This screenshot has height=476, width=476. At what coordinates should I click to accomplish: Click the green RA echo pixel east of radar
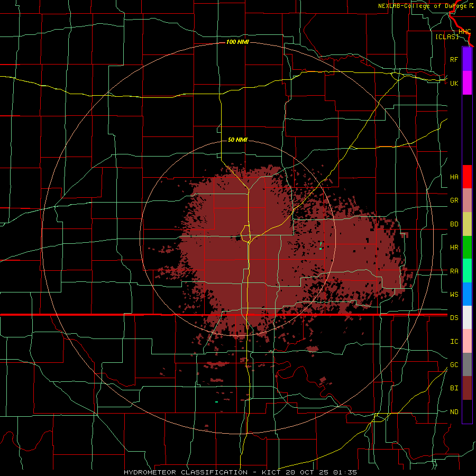click(x=321, y=249)
